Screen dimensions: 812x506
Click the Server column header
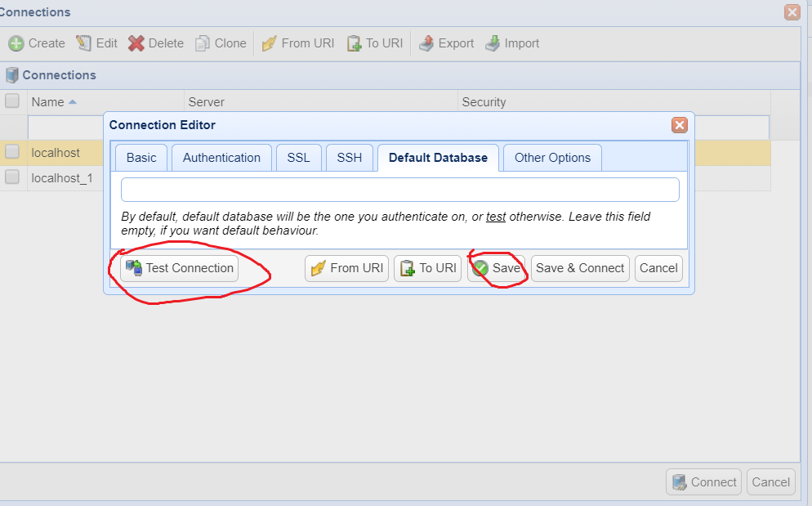click(x=320, y=102)
